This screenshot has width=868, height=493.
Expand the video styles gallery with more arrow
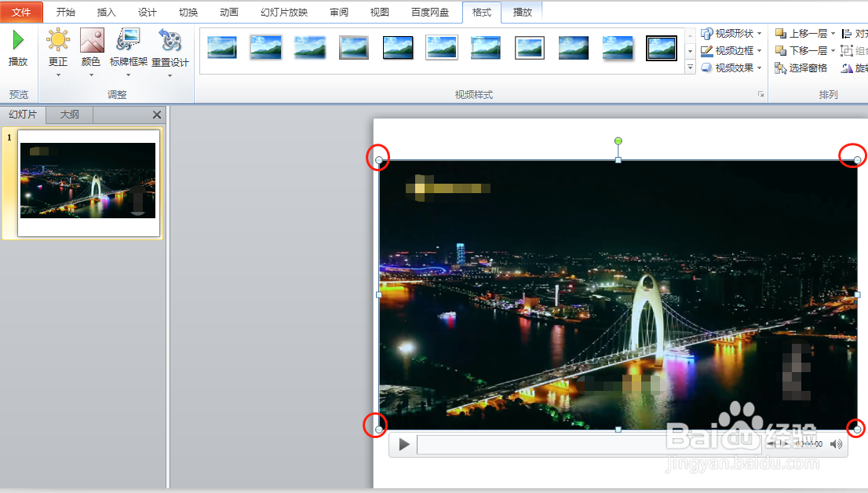[x=690, y=67]
